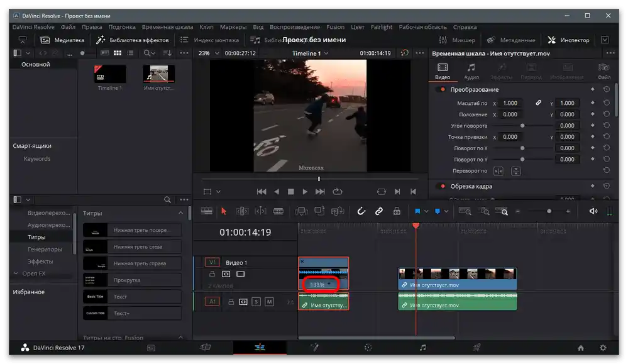
Task: Select the arrow Selection mode tool
Action: coord(224,211)
